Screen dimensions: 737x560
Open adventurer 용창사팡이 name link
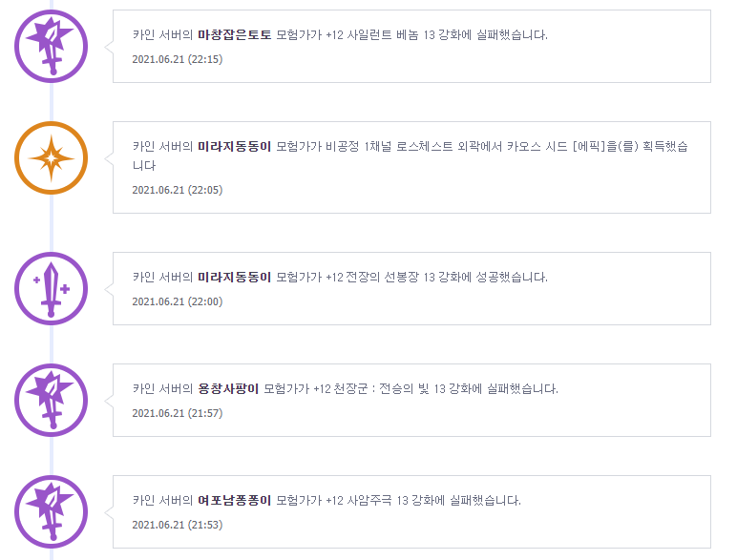[228, 389]
